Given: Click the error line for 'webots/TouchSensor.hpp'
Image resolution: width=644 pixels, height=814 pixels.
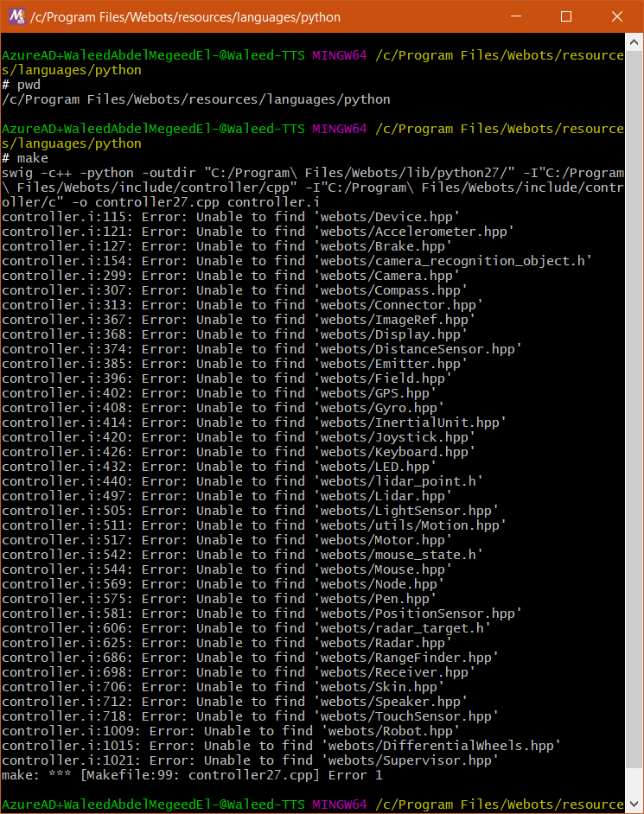Looking at the screenshot, I should pos(251,715).
